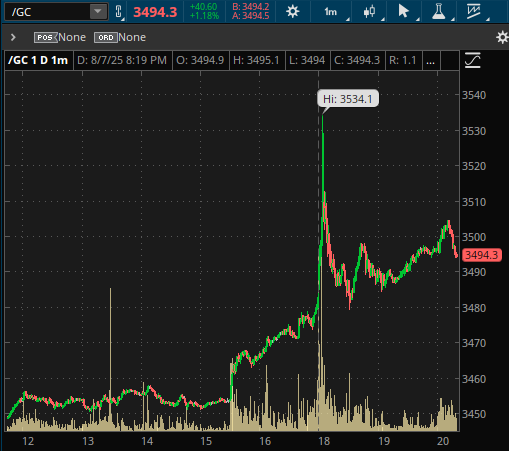Open the 1m timeframe dropdown
Screen dimensions: 509x451
331,12
